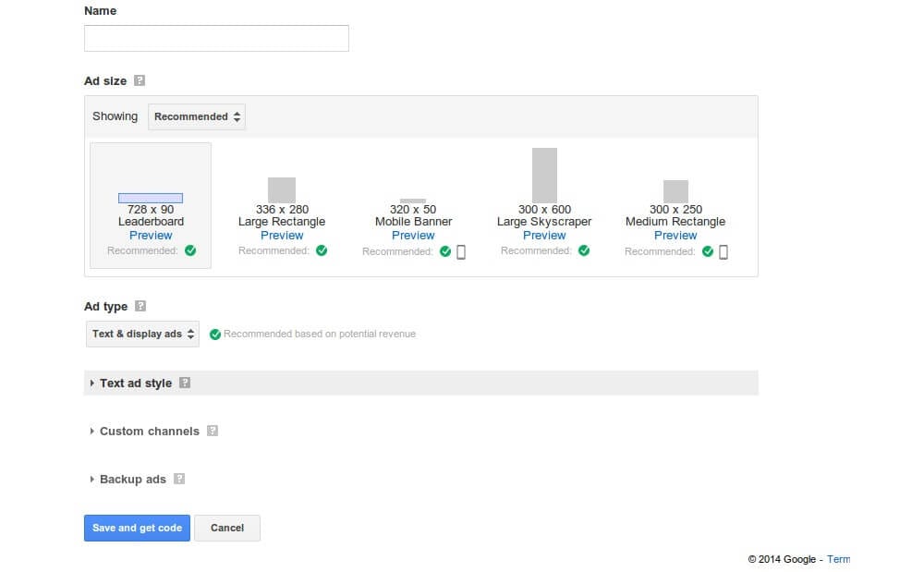
Task: Preview the 300 x 600 Large Skyscraper ad
Action: point(544,235)
